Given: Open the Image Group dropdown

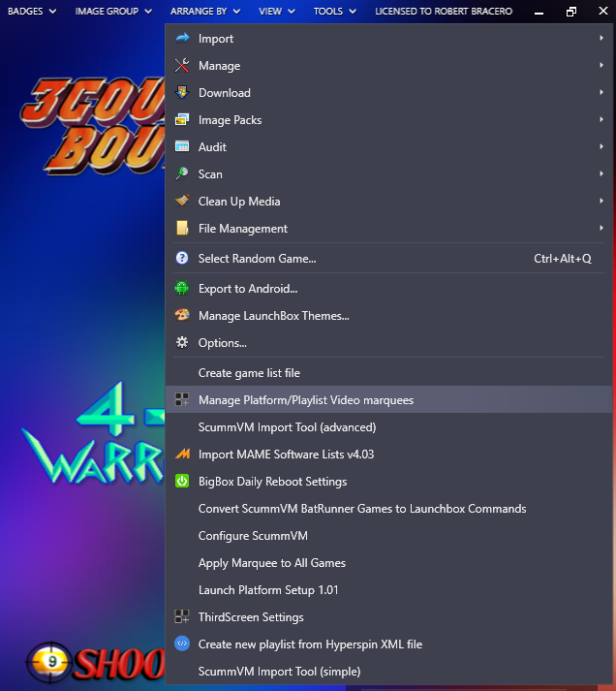Looking at the screenshot, I should coord(113,11).
